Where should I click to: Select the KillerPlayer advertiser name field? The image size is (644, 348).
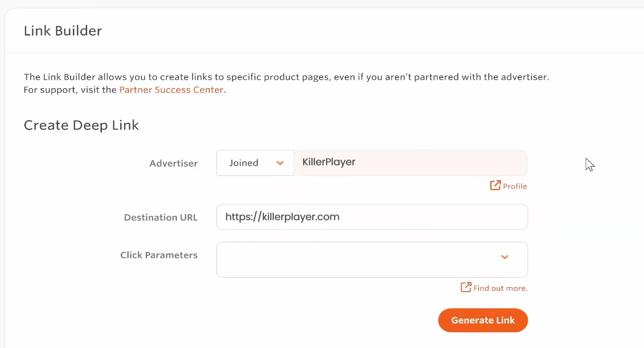[x=410, y=162]
